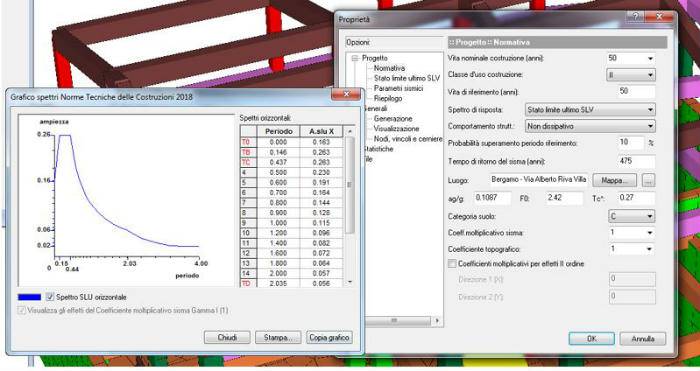The image size is (700, 371).
Task: Collapse the Progetto tree node
Action: tap(355, 58)
